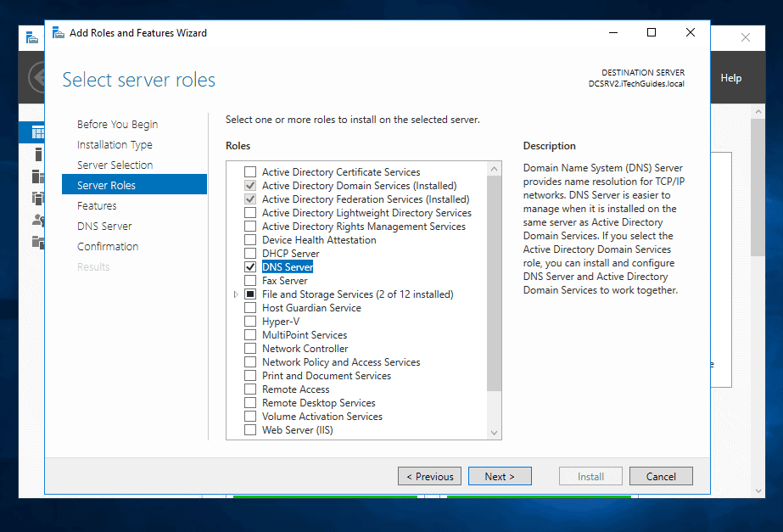Check Host Guardian Service role
783x532 pixels.
point(250,308)
